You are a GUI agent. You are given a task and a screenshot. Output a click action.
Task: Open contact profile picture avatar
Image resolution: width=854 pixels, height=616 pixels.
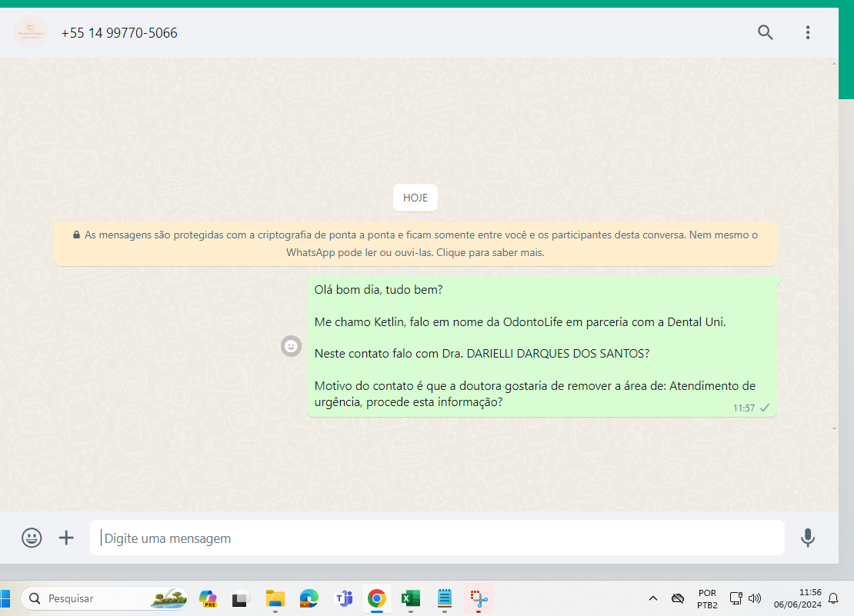(31, 32)
